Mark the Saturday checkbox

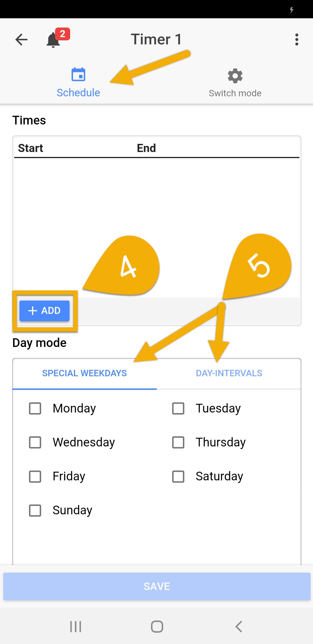pos(178,476)
